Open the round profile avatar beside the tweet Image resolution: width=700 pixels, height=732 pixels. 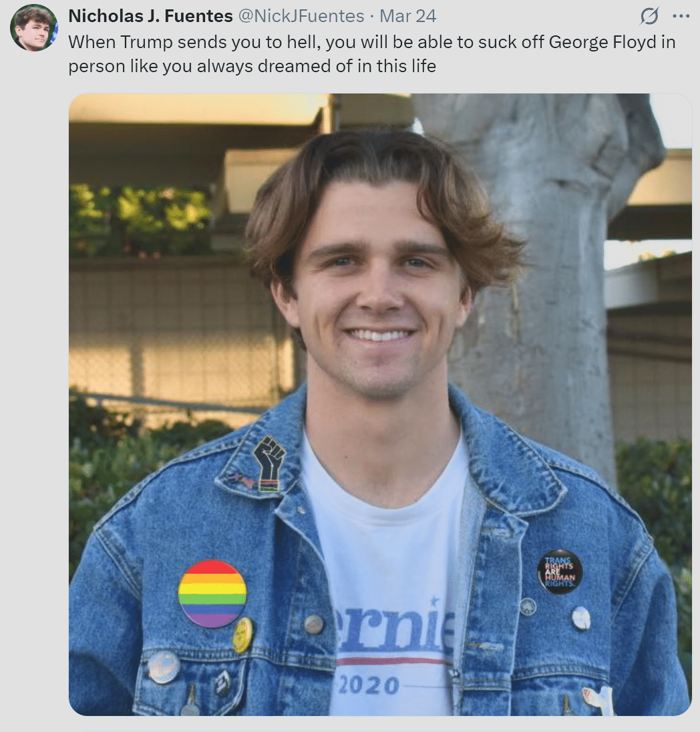[33, 27]
